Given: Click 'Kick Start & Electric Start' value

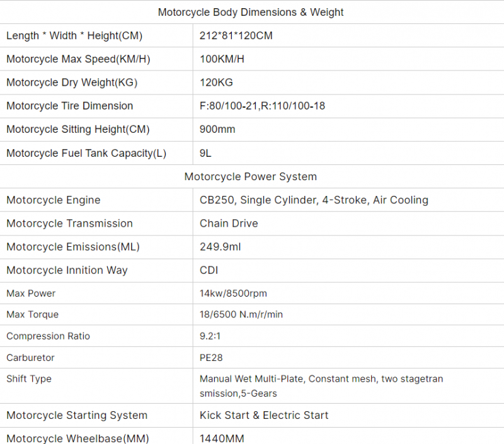Looking at the screenshot, I should pyautogui.click(x=264, y=416).
